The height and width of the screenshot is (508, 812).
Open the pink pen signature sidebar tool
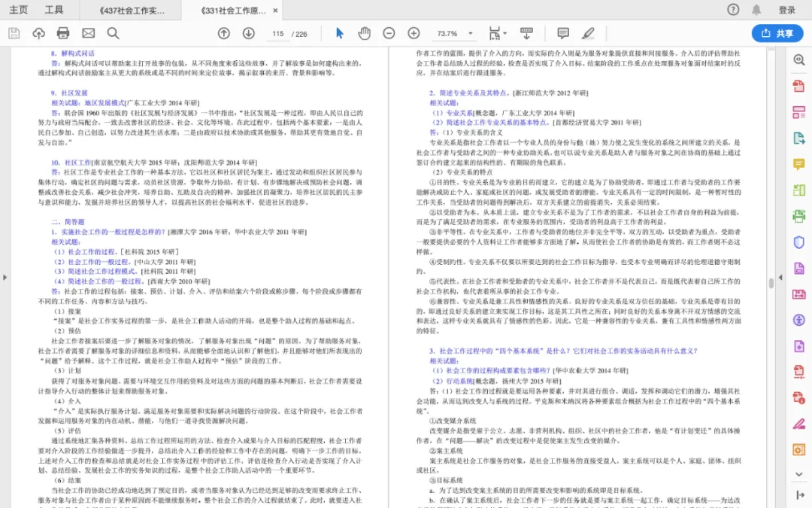(x=799, y=424)
